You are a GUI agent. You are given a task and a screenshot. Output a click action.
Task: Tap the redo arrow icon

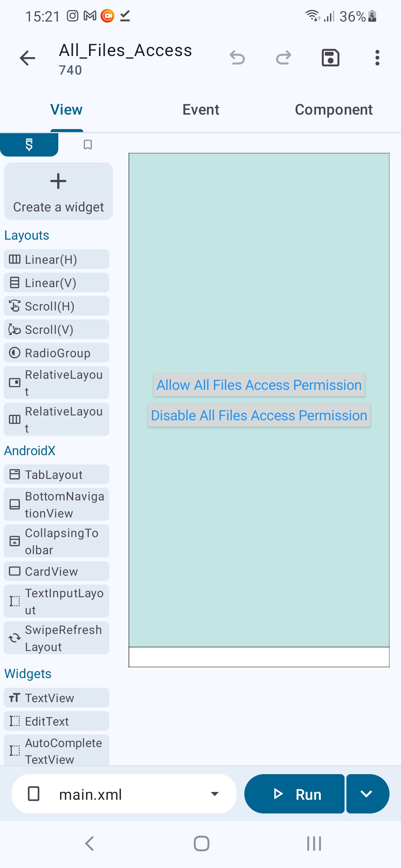click(284, 58)
